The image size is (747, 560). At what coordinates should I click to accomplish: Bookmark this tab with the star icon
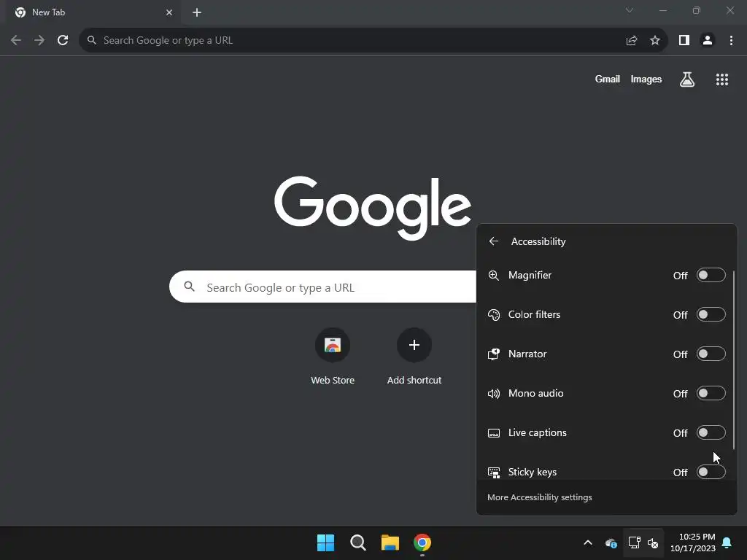pyautogui.click(x=655, y=41)
